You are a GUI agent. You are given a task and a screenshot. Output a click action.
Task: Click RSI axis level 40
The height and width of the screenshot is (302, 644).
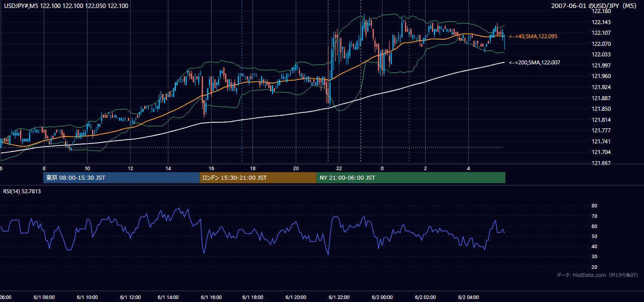595,247
